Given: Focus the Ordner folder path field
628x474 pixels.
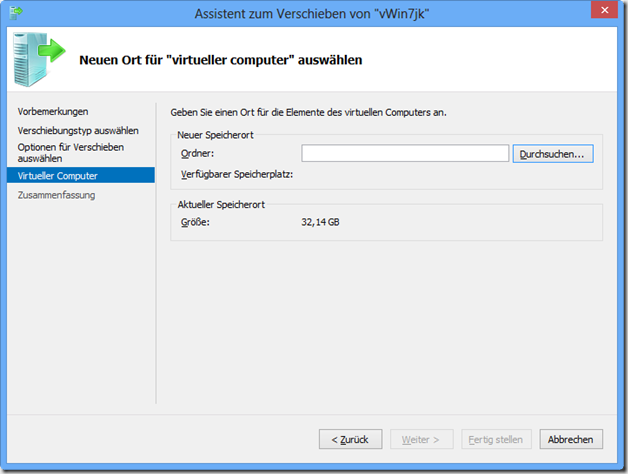Looking at the screenshot, I should [405, 153].
